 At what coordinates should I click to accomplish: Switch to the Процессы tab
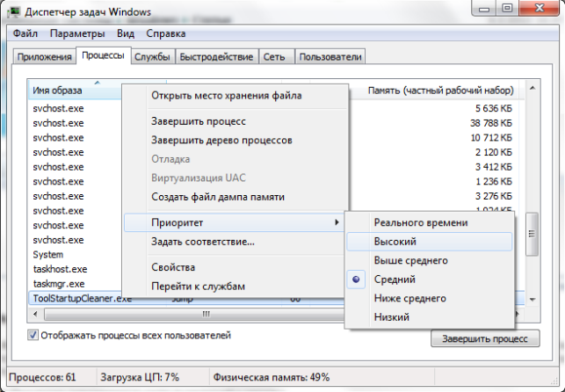point(103,55)
